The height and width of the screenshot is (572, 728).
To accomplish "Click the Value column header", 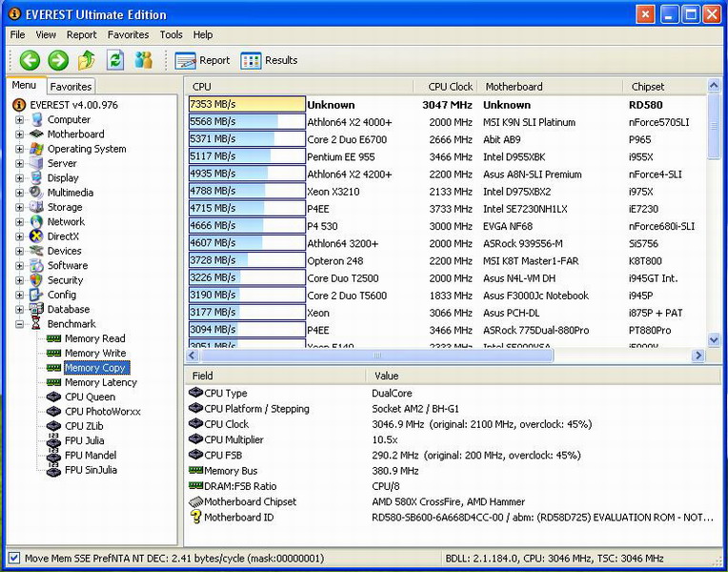I will (543, 376).
